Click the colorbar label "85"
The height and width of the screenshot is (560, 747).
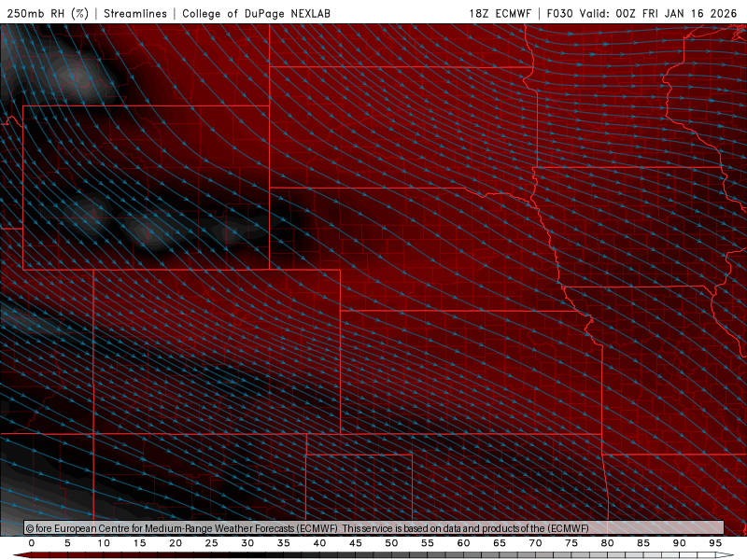point(643,543)
